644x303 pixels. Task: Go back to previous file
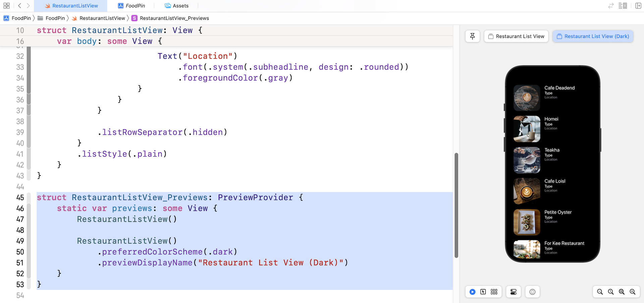point(19,6)
